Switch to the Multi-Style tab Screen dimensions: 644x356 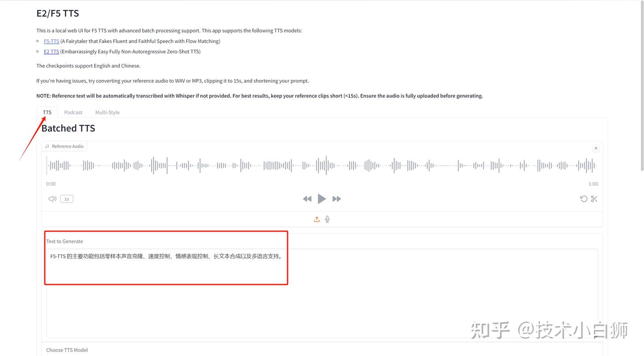point(107,112)
